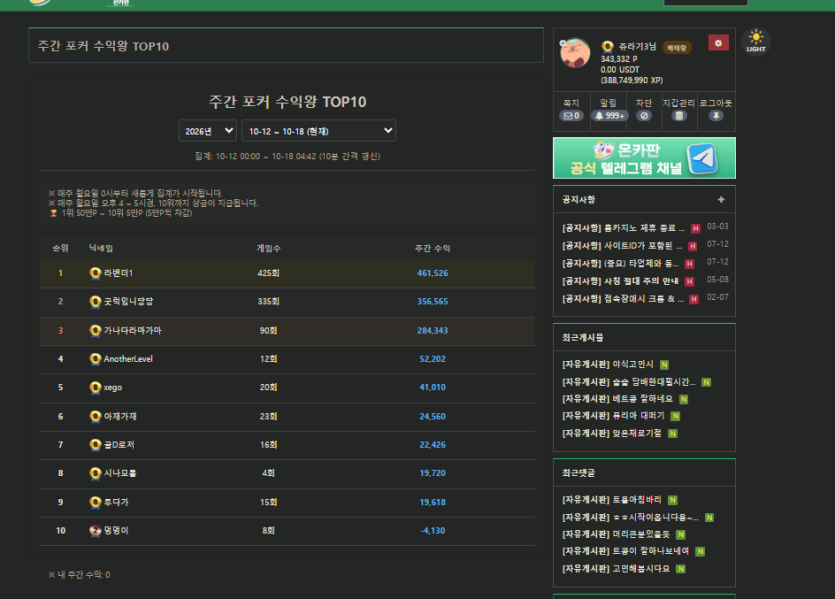The height and width of the screenshot is (599, 835).
Task: Open profile settings via red gear button
Action: click(718, 43)
